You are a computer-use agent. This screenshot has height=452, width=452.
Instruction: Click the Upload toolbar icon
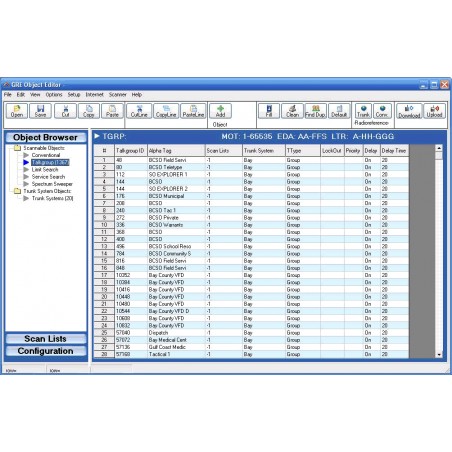pos(434,111)
